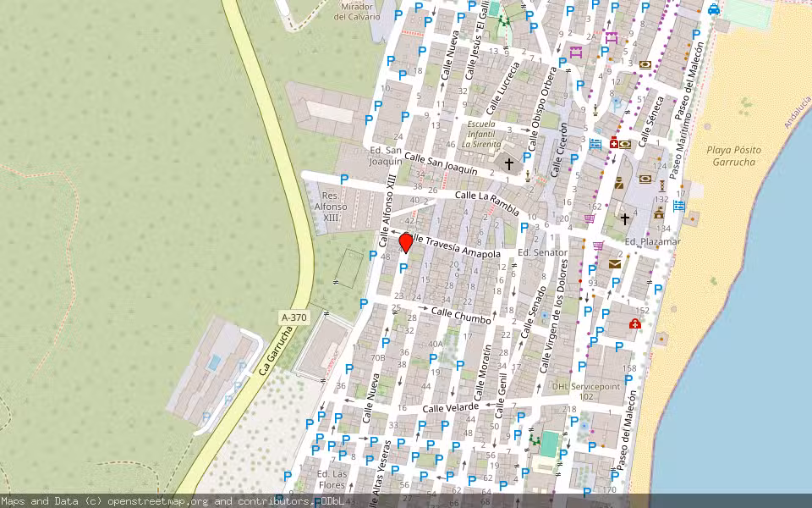Viewport: 812px width, 508px height.
Task: Click the statue icon below Calle San Joaquín church
Action: [x=528, y=176]
